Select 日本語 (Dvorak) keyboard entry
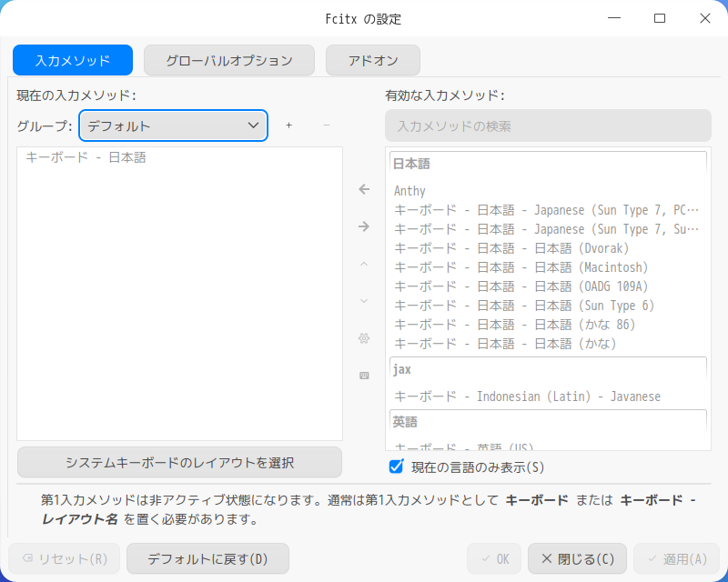Screen dimensions: 728x582 pos(548,248)
